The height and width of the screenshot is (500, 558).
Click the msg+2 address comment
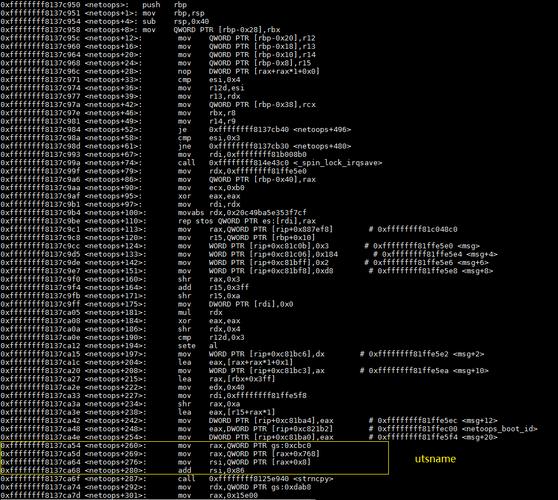point(422,354)
